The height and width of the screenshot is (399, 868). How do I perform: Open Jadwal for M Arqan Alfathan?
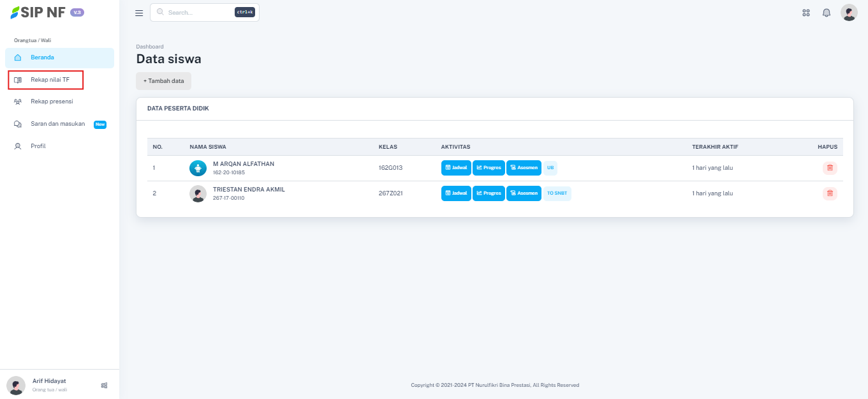point(456,168)
